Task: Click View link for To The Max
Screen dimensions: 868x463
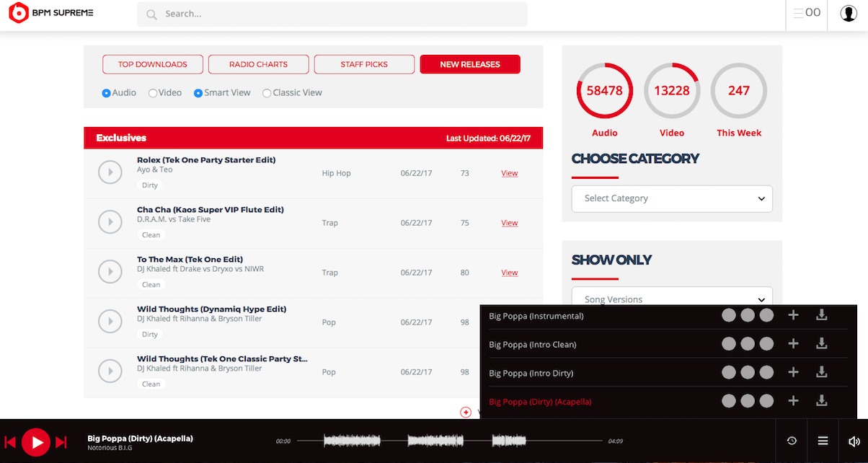Action: tap(510, 273)
